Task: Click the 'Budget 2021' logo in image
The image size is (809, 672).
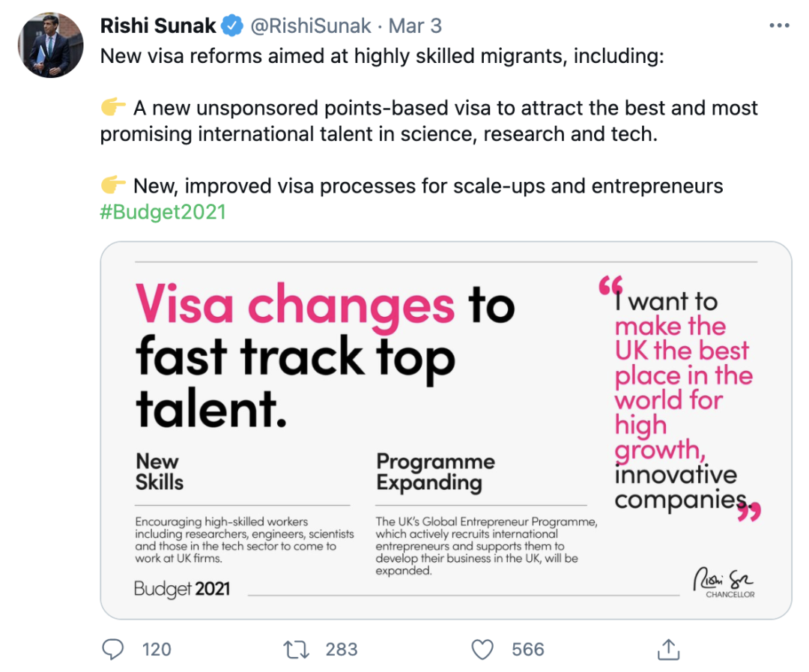Action: click(x=182, y=589)
